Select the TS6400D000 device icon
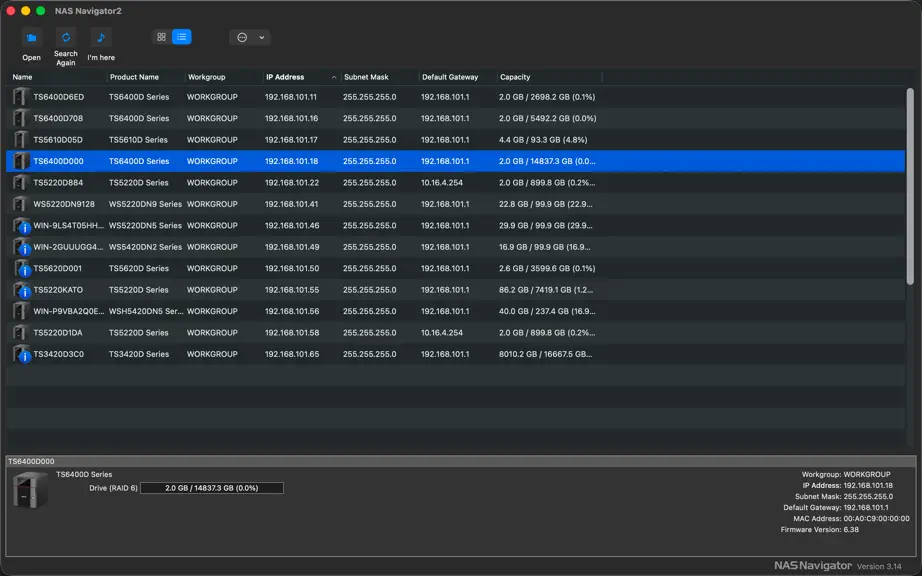This screenshot has height=576, width=922. coord(21,161)
